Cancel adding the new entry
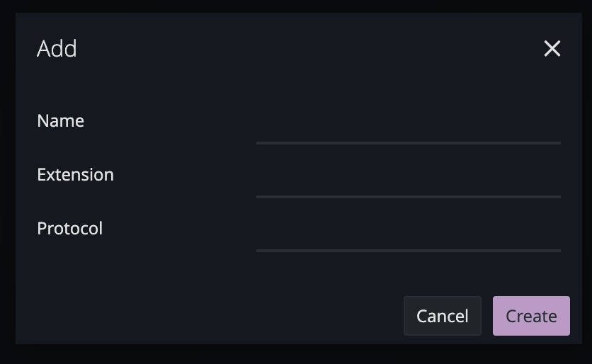Image resolution: width=592 pixels, height=364 pixels. click(x=442, y=316)
